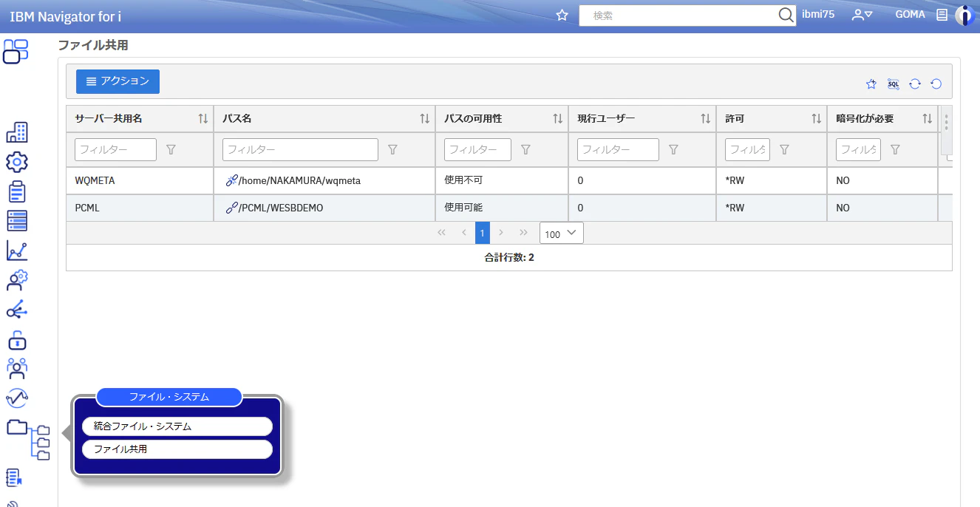Click the favorites star in the header bar

point(562,15)
